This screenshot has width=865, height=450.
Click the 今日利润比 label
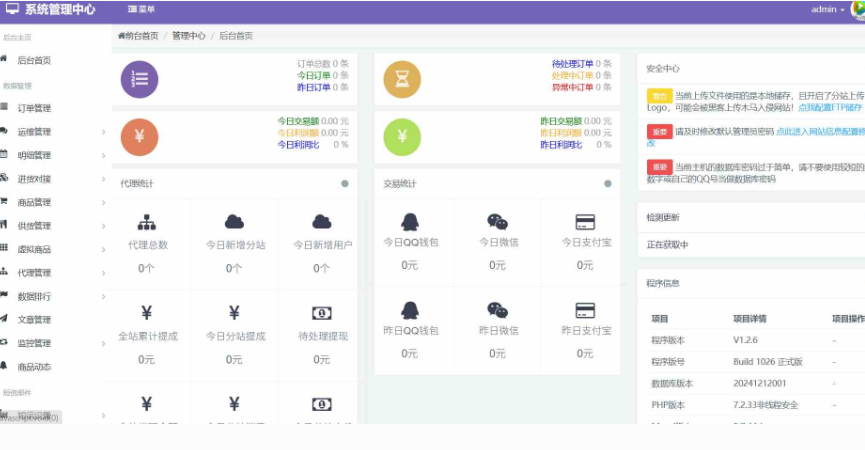[x=298, y=144]
